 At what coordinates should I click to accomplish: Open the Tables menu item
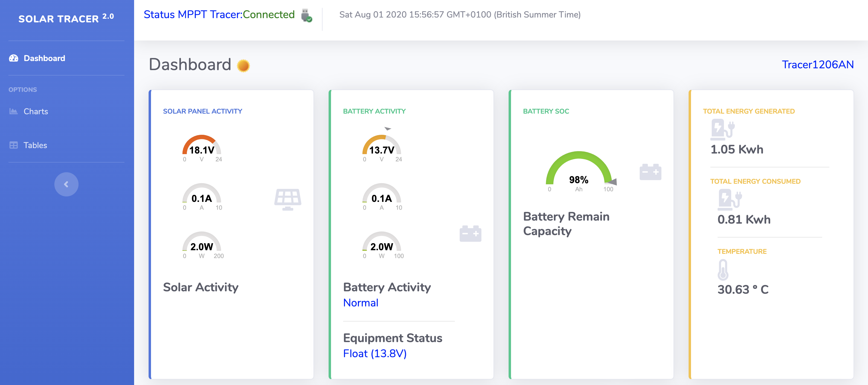[x=66, y=145]
